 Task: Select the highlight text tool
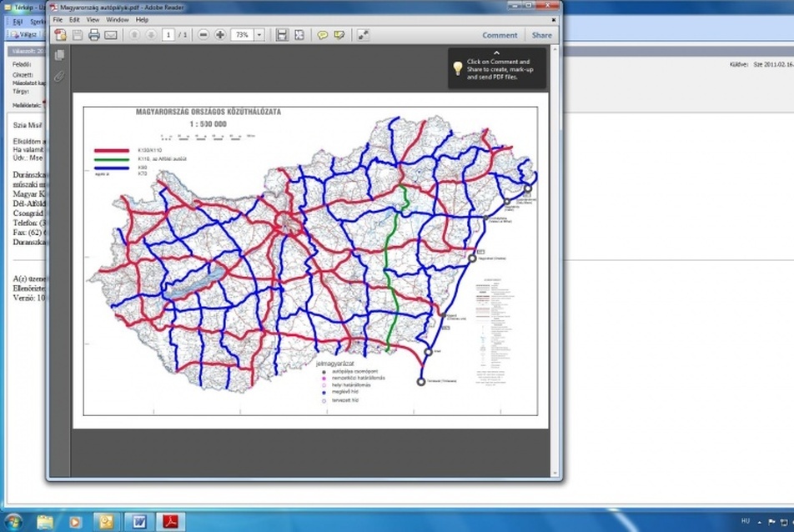[x=339, y=35]
